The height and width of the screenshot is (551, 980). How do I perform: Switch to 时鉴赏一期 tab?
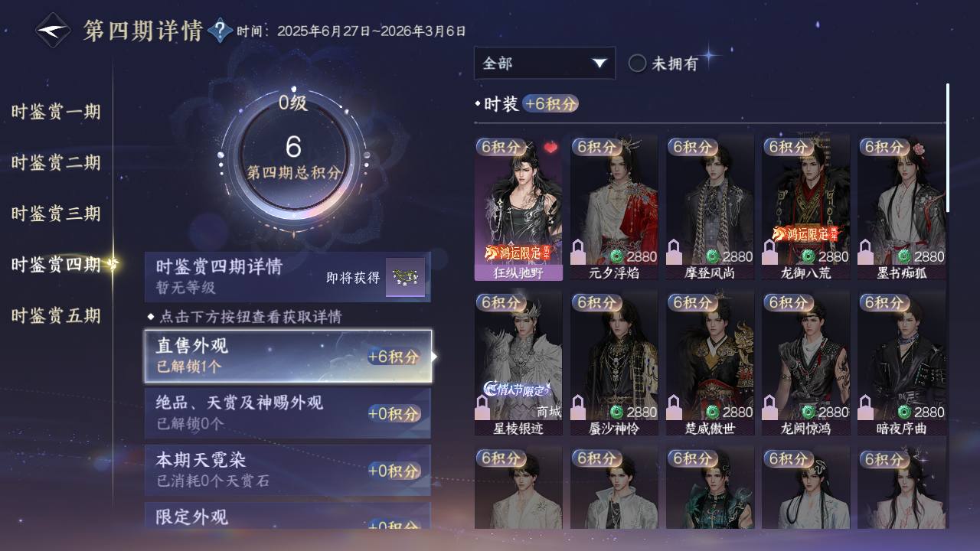[56, 112]
